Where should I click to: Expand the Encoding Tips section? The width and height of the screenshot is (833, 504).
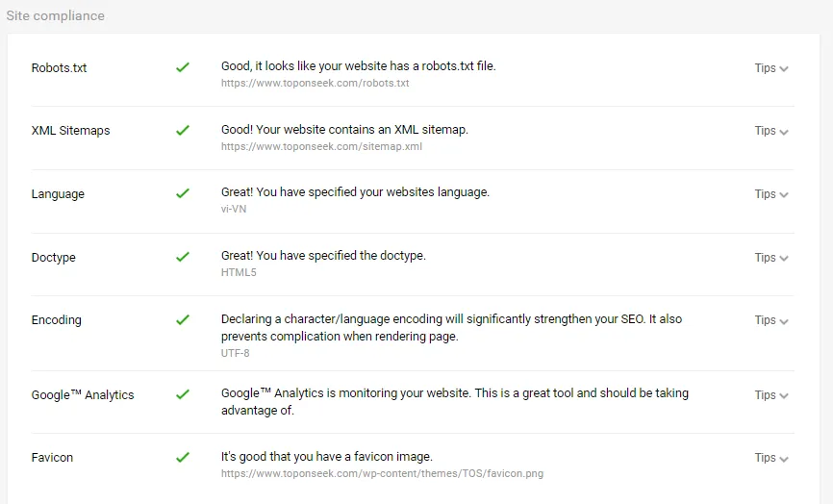click(x=771, y=320)
